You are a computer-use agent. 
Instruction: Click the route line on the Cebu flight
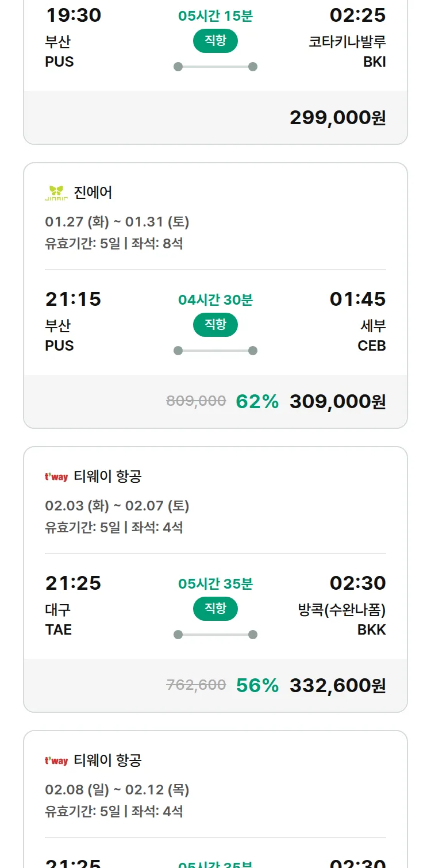pyautogui.click(x=215, y=351)
